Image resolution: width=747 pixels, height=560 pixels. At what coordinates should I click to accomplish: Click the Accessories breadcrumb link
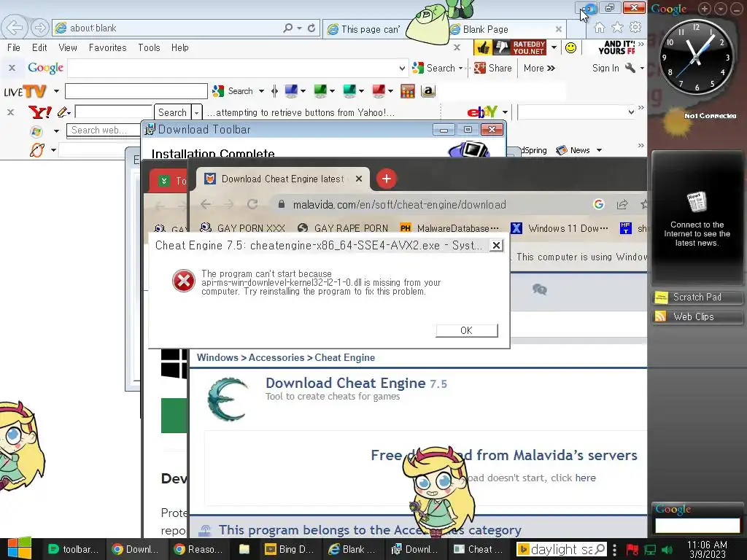(x=276, y=357)
